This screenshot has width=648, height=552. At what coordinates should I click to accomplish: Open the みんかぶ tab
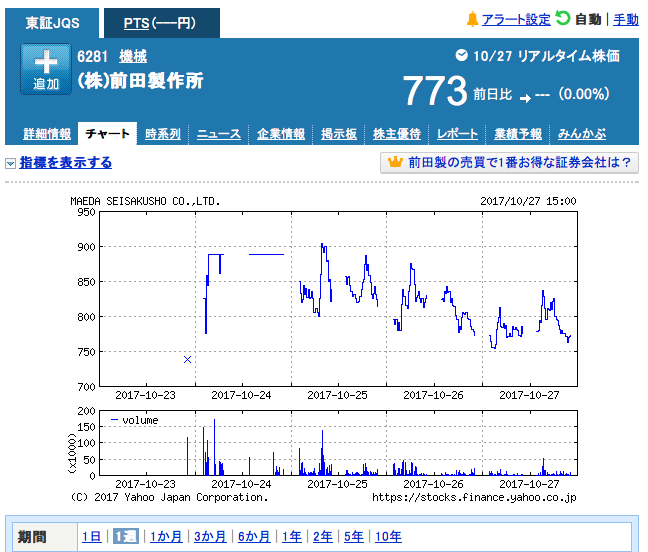point(582,134)
